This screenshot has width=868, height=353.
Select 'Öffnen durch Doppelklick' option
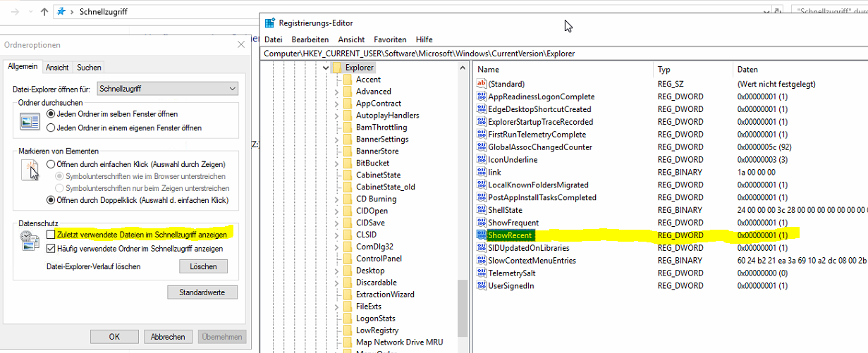[51, 200]
